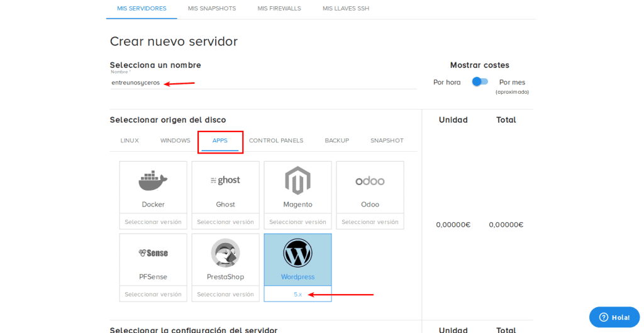Open Mis Snapshots tab
Screen dimensions: 644x333
point(212,9)
